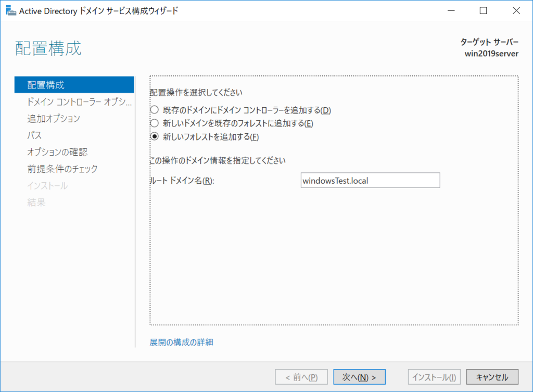This screenshot has height=392, width=533.
Task: Select 既存のドメインにドメイン コントローラーを追加する option
Action: point(155,110)
